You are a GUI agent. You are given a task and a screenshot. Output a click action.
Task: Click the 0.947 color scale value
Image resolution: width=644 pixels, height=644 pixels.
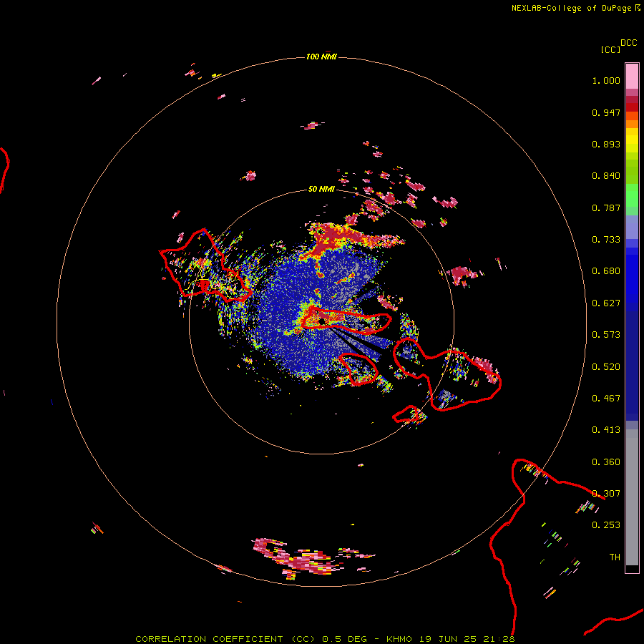[x=606, y=112]
